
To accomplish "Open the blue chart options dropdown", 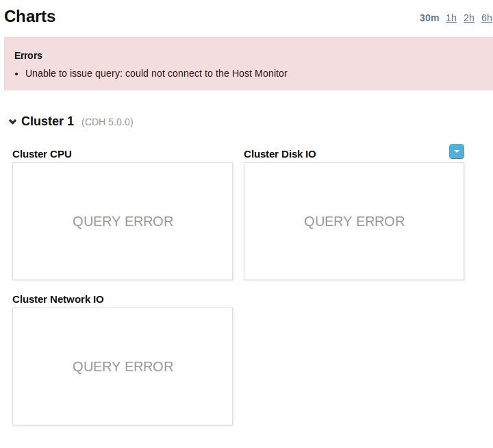I will (457, 151).
